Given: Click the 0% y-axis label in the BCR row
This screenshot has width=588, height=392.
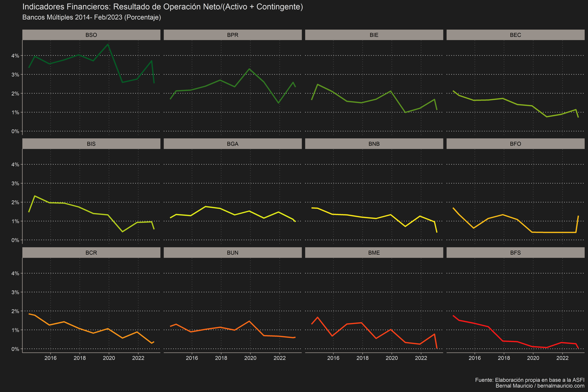Looking at the screenshot, I should point(15,349).
